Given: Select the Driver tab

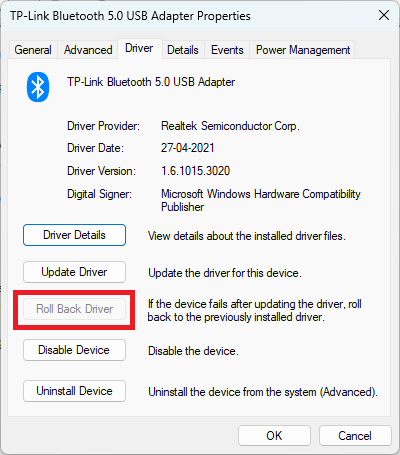Looking at the screenshot, I should (x=139, y=49).
